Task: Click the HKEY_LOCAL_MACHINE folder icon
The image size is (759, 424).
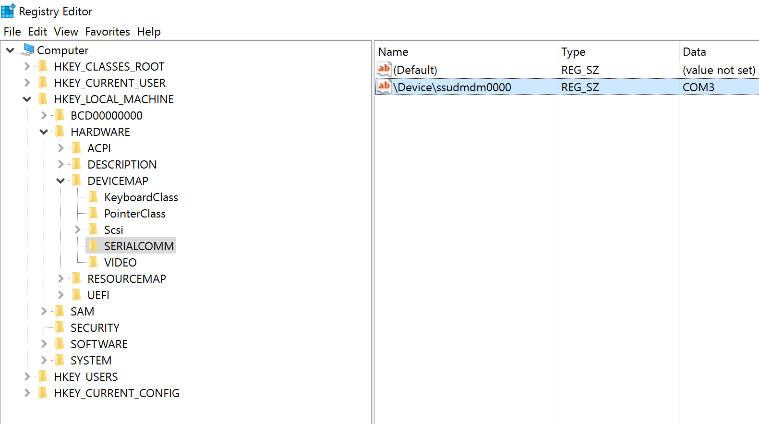Action: click(x=42, y=99)
